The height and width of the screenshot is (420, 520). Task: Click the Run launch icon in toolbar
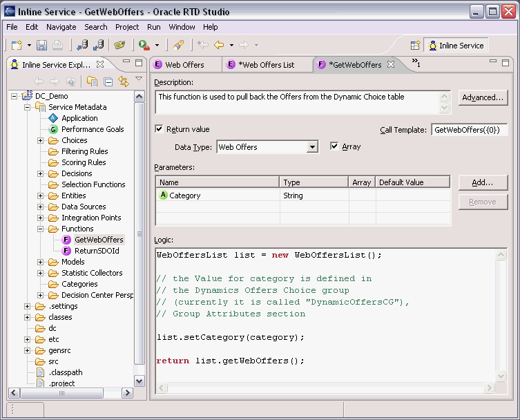[144, 45]
